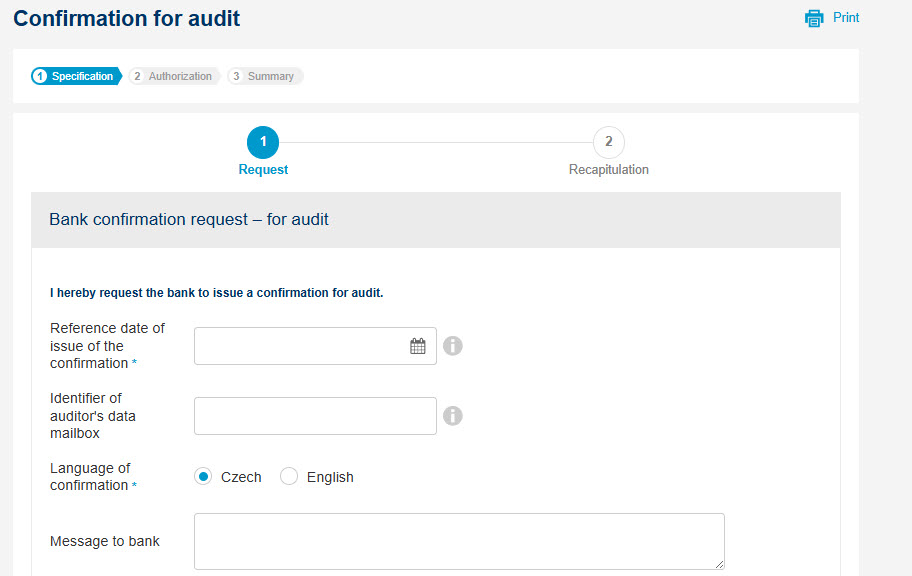912x576 pixels.
Task: Click into the Message to bank textarea
Action: click(x=459, y=541)
